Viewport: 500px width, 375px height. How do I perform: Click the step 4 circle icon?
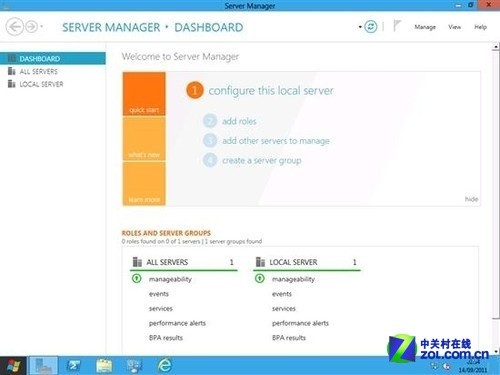point(210,160)
